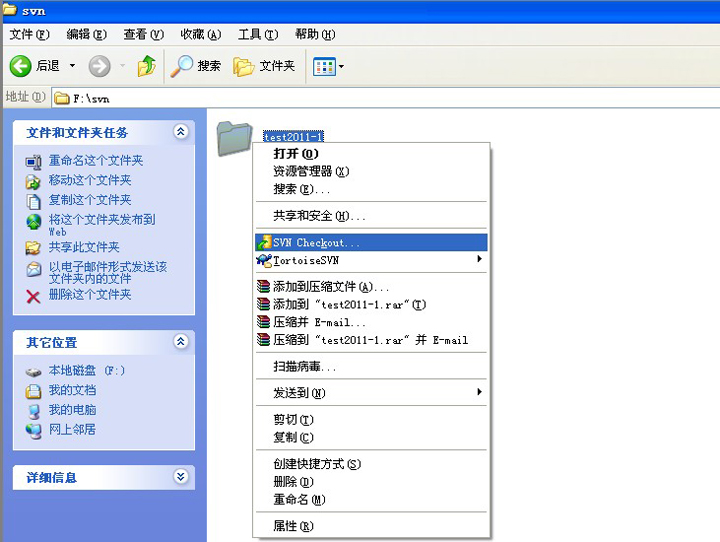Open 属性(R) from context menu
Image resolution: width=720 pixels, height=542 pixels.
tap(371, 526)
